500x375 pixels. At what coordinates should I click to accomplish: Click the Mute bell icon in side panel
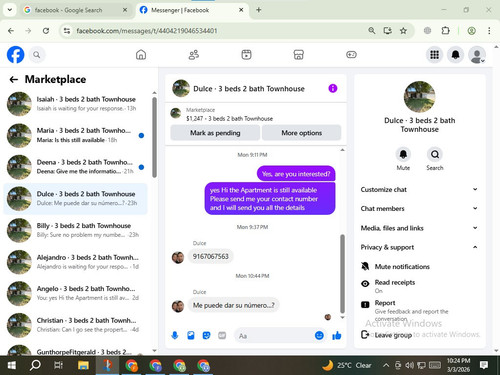[403, 154]
